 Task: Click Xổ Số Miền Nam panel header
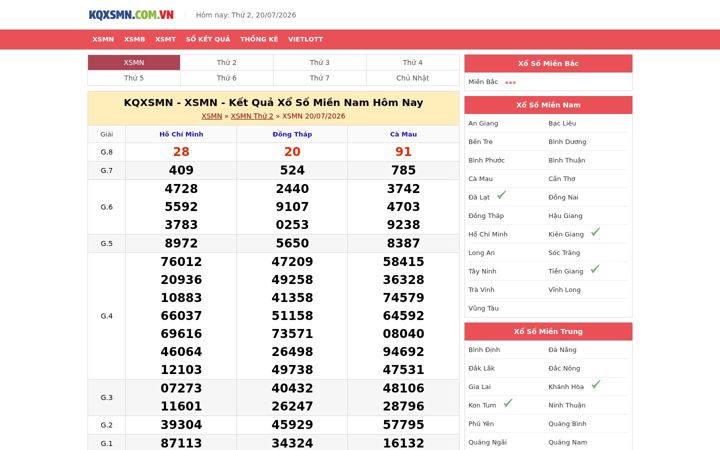coord(548,105)
